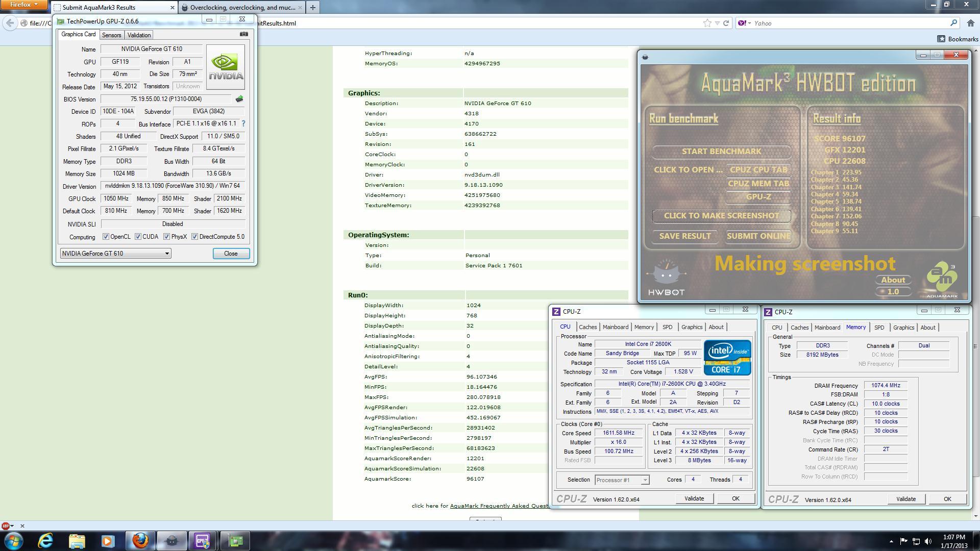Open Graphics tab in right CPU-Z window
Viewport: 980px width, 551px height.
pyautogui.click(x=903, y=328)
